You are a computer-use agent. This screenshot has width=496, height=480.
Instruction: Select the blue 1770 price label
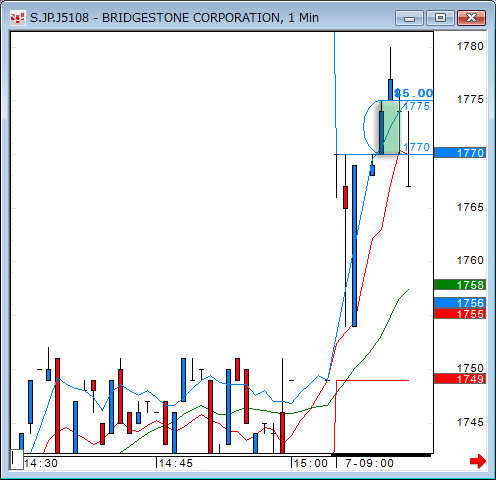[x=460, y=153]
